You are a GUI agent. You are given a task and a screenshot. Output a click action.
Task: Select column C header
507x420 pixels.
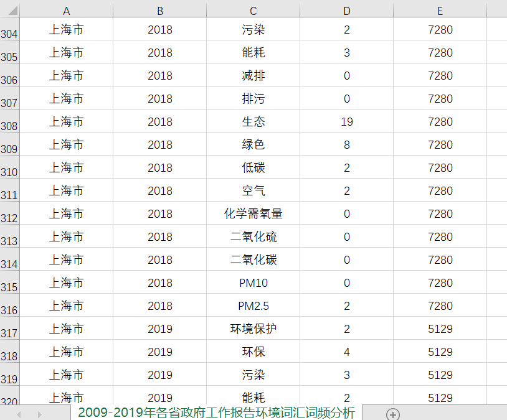tap(253, 10)
